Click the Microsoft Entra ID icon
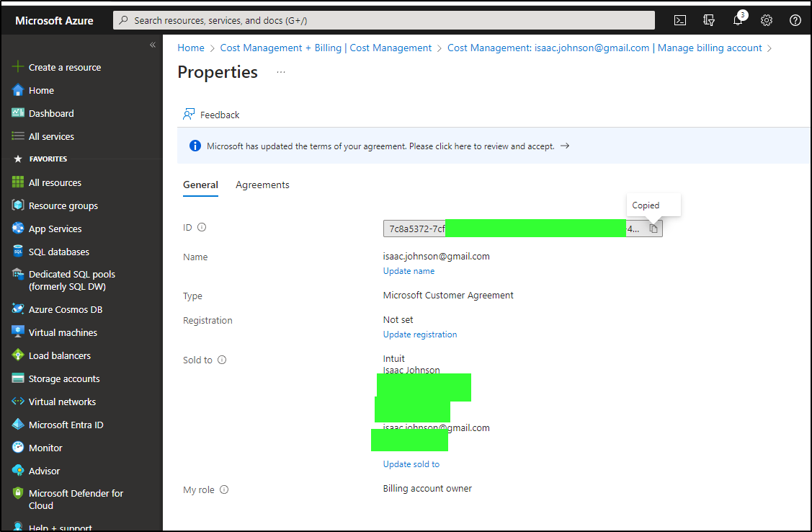 pos(17,425)
